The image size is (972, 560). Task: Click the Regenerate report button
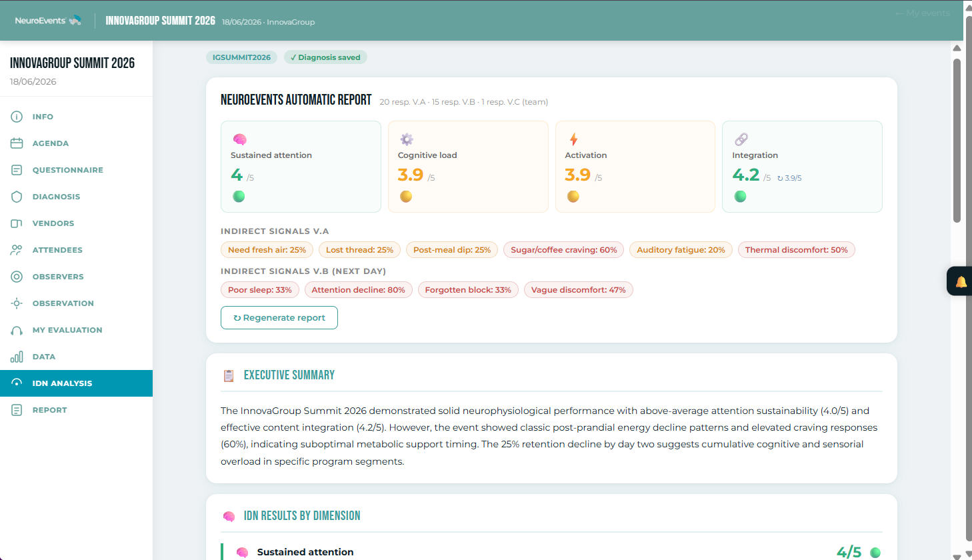click(279, 318)
